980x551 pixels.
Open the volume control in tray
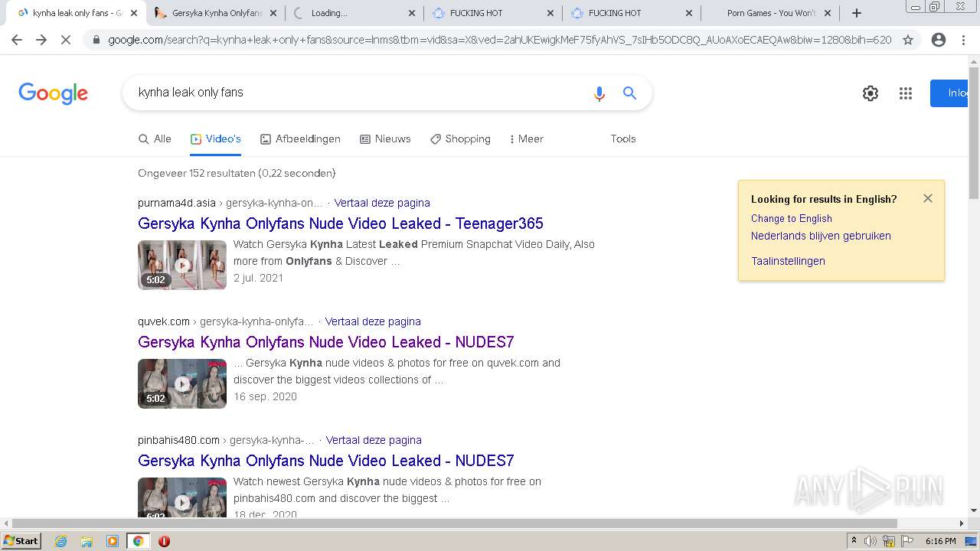[871, 541]
